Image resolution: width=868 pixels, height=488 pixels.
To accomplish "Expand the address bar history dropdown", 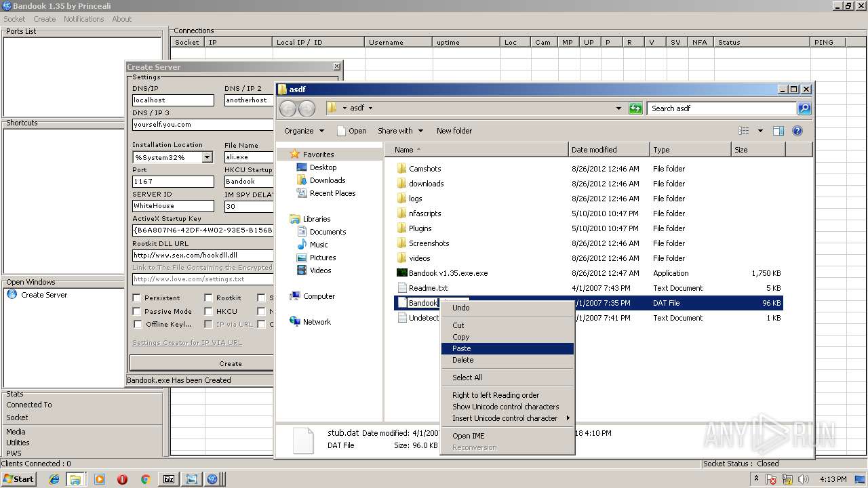I will click(x=618, y=108).
